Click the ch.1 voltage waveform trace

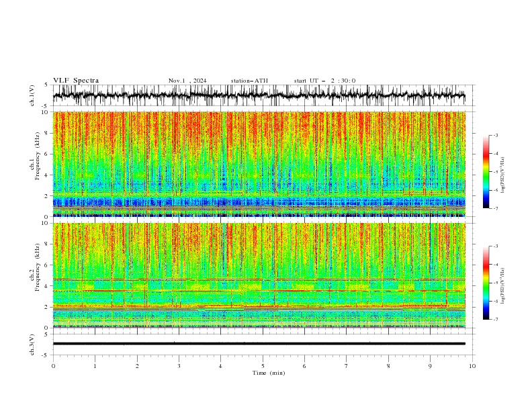[259, 95]
